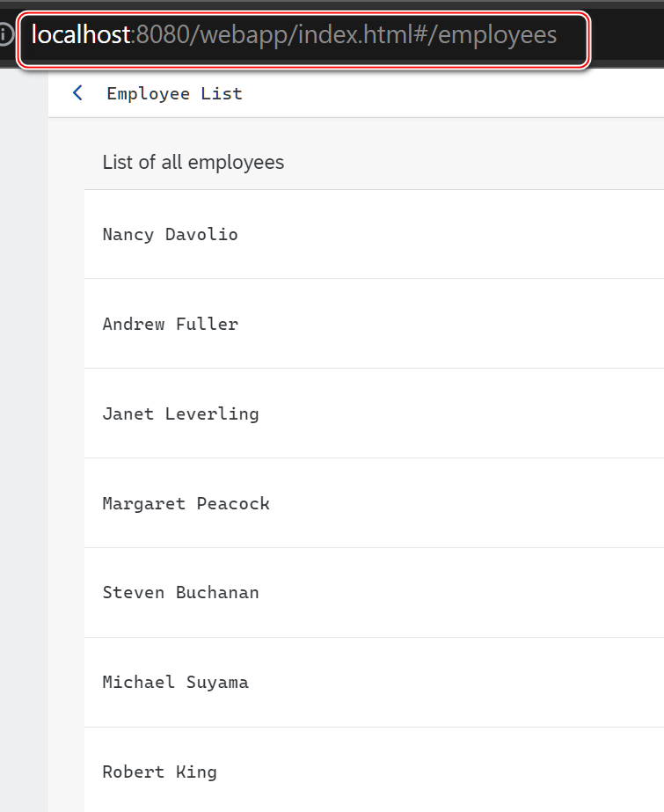Click the site info icon left of URL
This screenshot has width=664, height=812.
click(5, 35)
